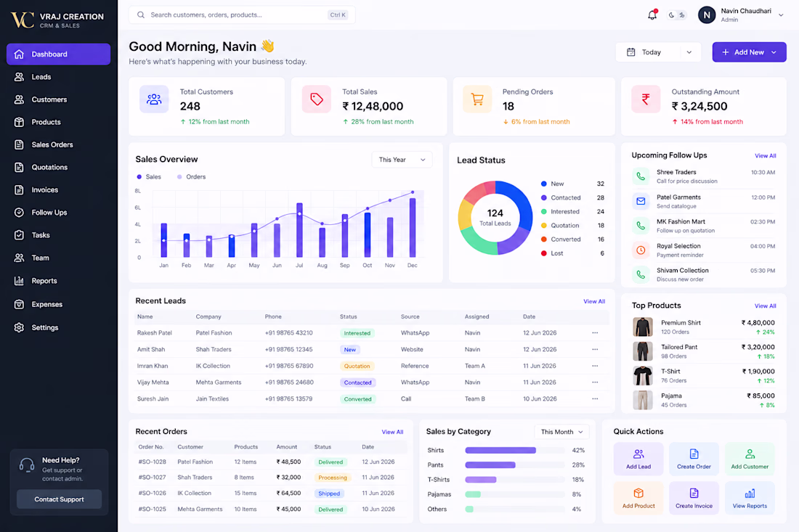Click the search magnifier icon
The image size is (799, 532).
141,15
